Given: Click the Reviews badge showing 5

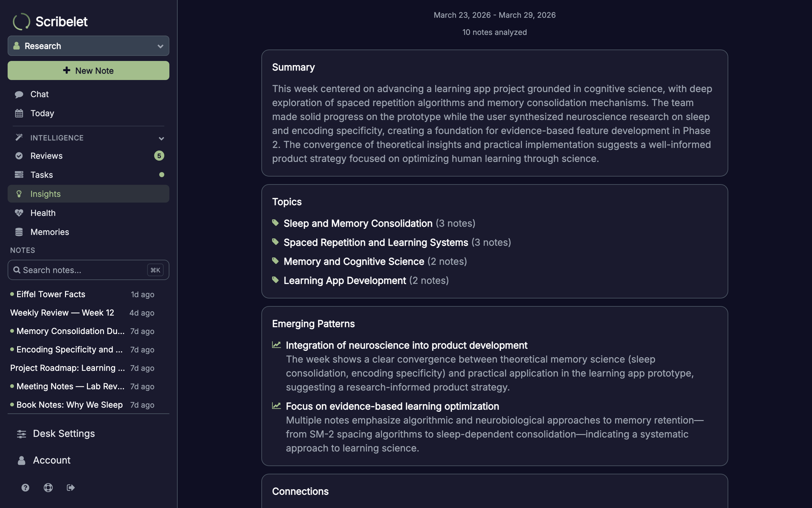Looking at the screenshot, I should coord(159,156).
